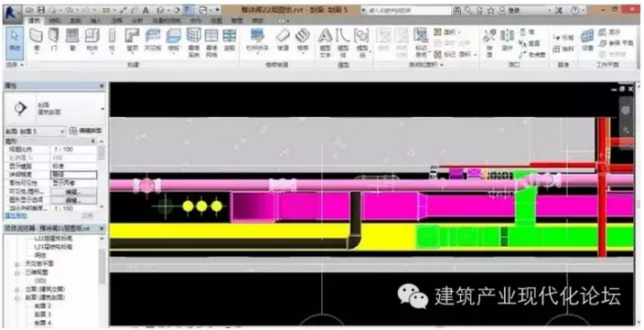
Task: Click the Edit Type (编辑类型) button
Action: [x=86, y=132]
